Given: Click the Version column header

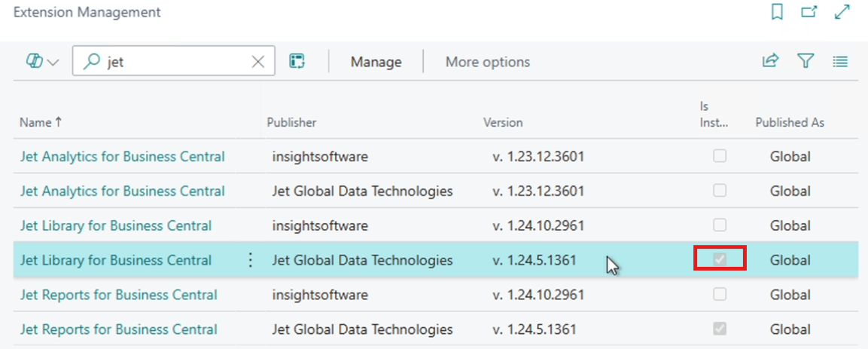Looking at the screenshot, I should pos(503,122).
